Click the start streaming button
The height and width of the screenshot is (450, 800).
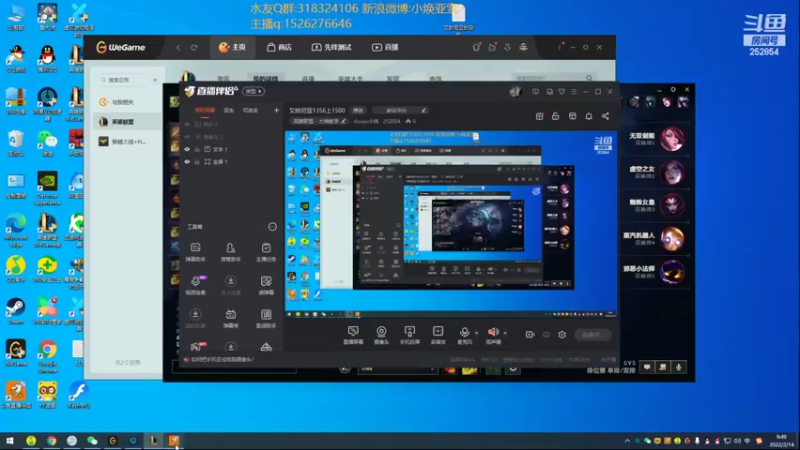[x=592, y=335]
